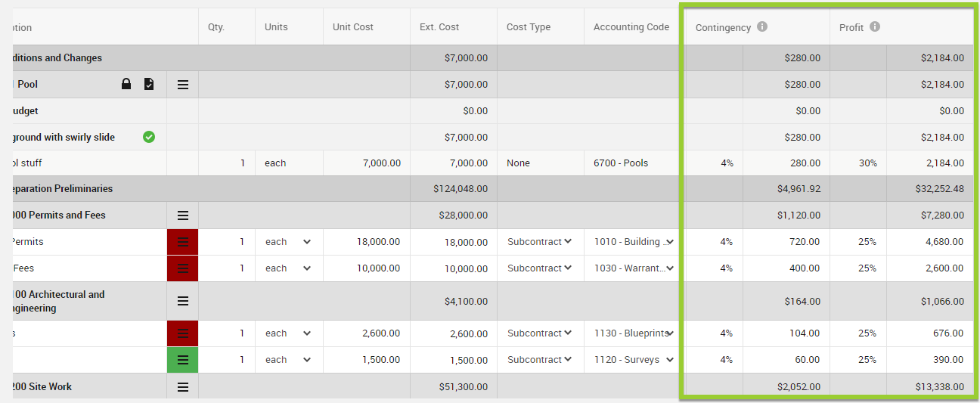Toggle the green check on swirly slide row
980x403 pixels.
(149, 137)
